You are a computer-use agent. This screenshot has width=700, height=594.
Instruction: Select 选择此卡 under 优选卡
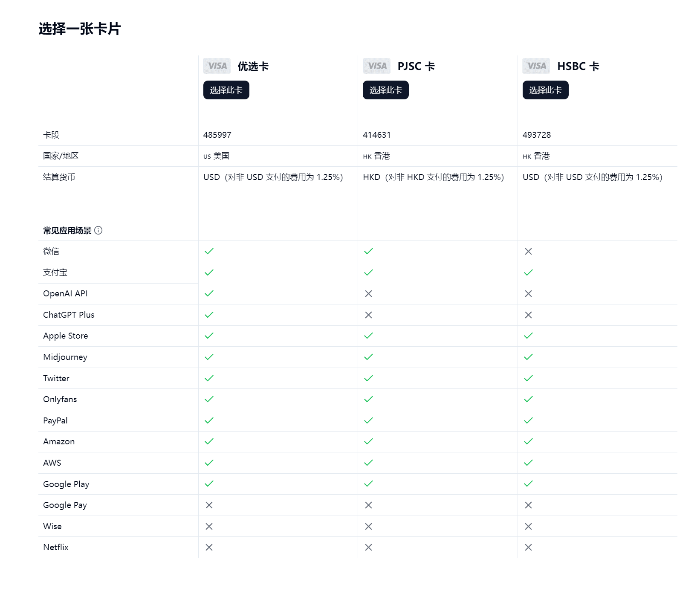(x=226, y=90)
